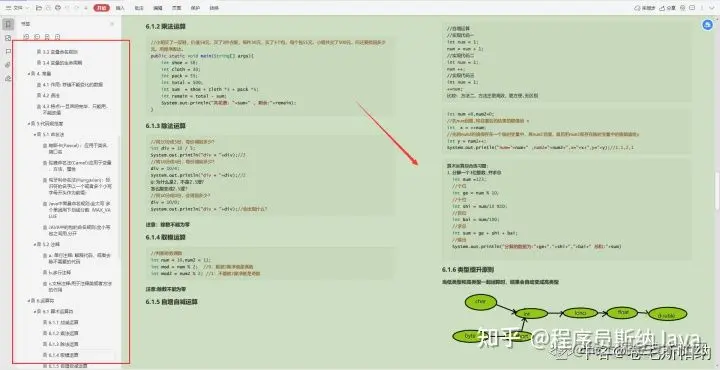Switch to the 转换 ribbon tab
Viewport: 720px width, 370px height.
coord(214,8)
